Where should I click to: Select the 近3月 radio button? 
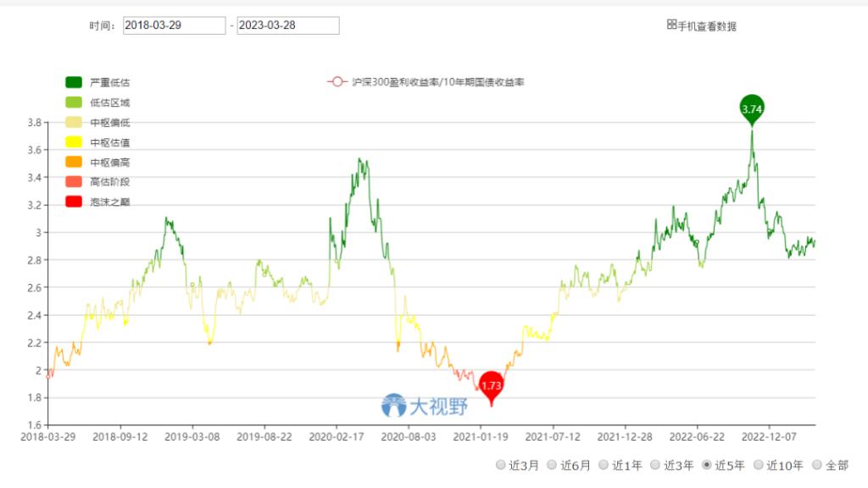501,465
